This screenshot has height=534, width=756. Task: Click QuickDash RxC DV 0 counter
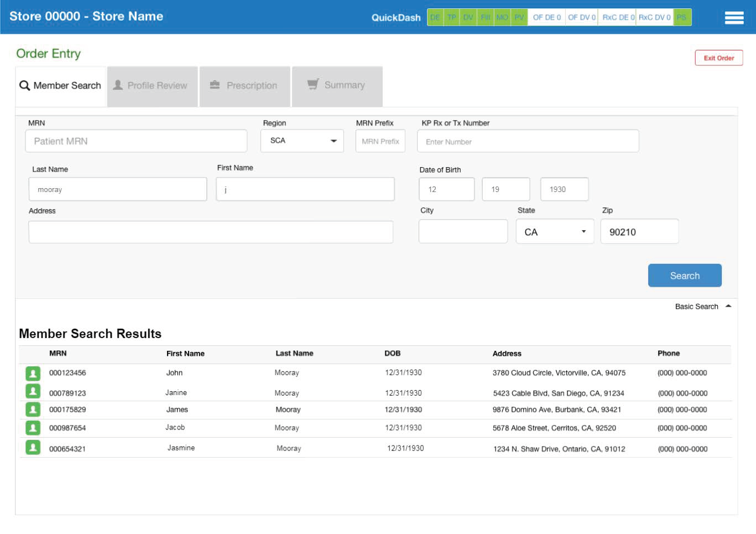[655, 17]
